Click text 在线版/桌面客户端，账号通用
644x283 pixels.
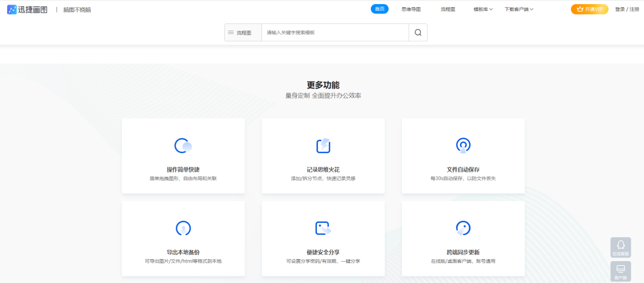coord(463,261)
